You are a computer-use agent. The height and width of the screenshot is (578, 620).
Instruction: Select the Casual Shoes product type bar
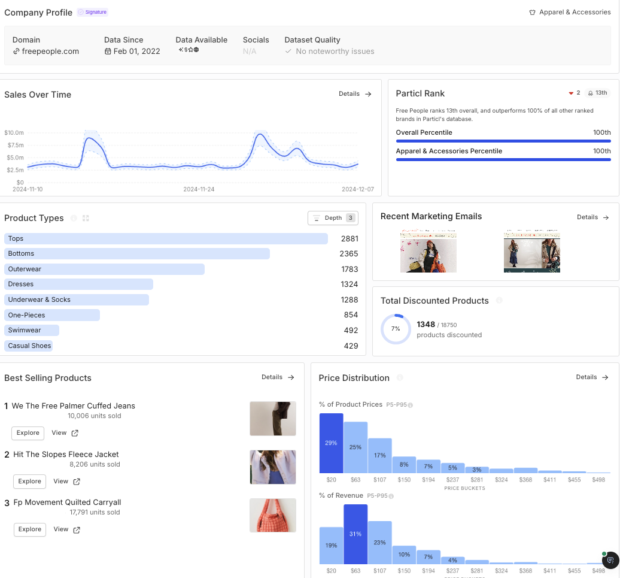coord(28,346)
